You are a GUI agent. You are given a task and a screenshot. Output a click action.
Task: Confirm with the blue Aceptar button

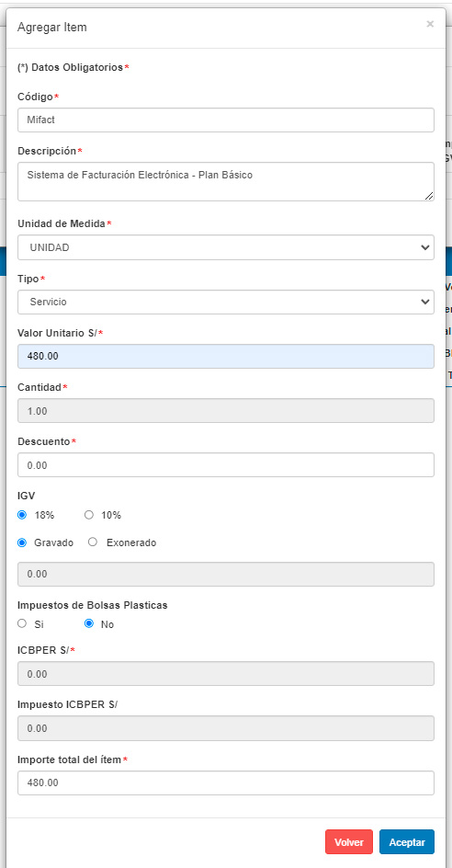coord(407,842)
